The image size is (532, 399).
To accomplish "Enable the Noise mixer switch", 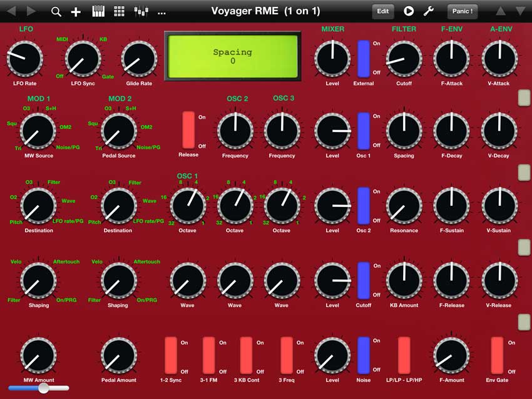I will click(x=364, y=355).
